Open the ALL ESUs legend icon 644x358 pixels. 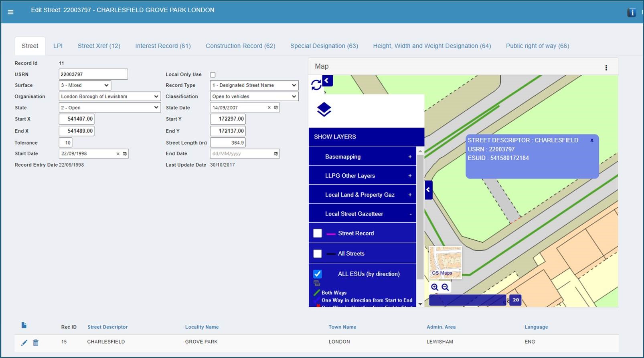pos(317,284)
